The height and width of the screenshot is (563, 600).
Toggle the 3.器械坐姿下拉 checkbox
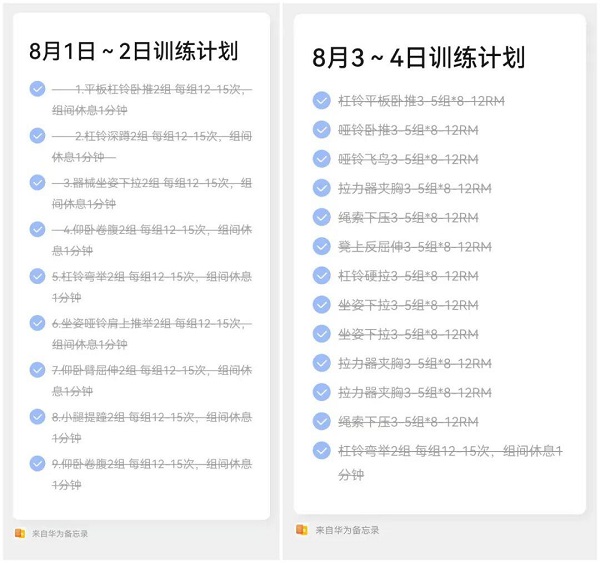click(x=38, y=183)
